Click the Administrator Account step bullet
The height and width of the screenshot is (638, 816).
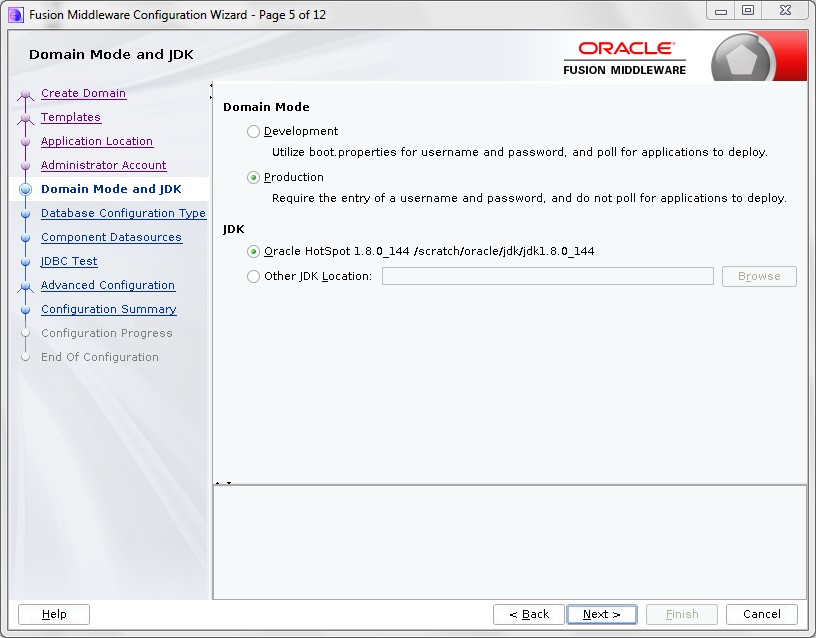pos(26,165)
